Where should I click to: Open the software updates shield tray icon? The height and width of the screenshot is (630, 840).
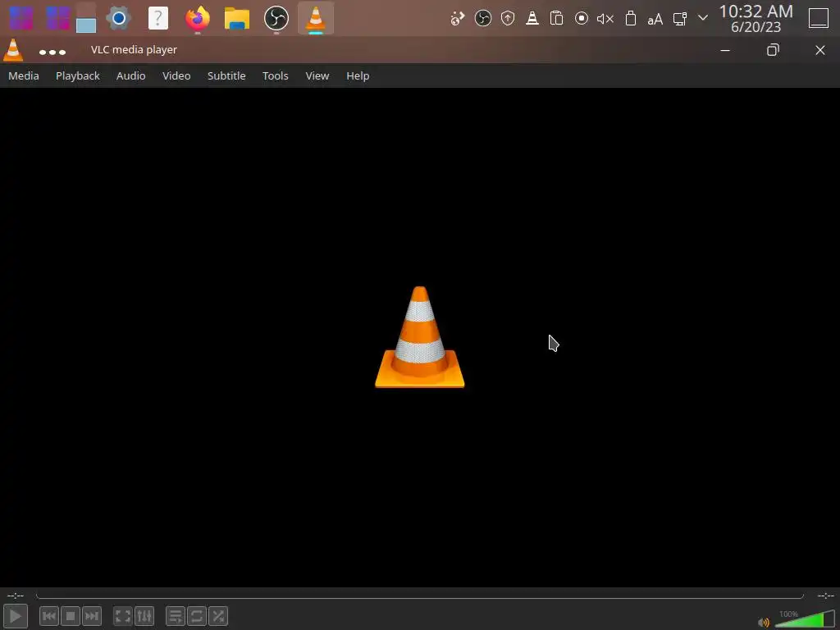(x=507, y=18)
